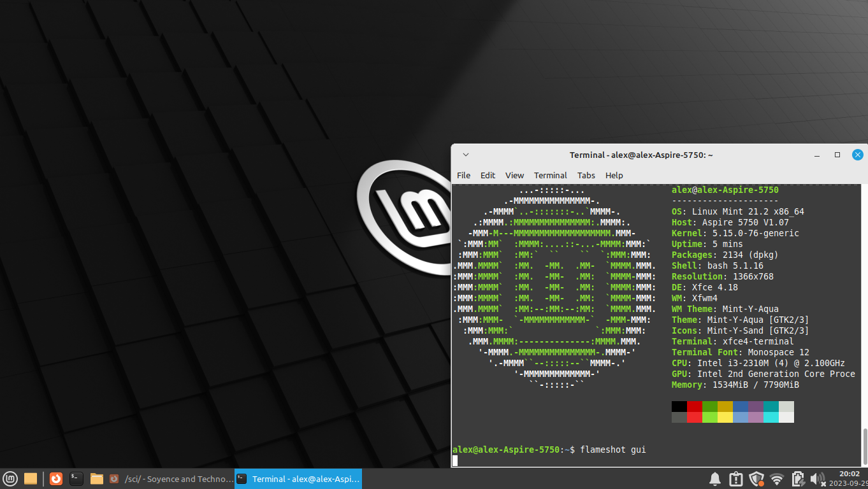This screenshot has width=868, height=489.
Task: Click the cursor block below the flameshot prompt
Action: pos(455,460)
